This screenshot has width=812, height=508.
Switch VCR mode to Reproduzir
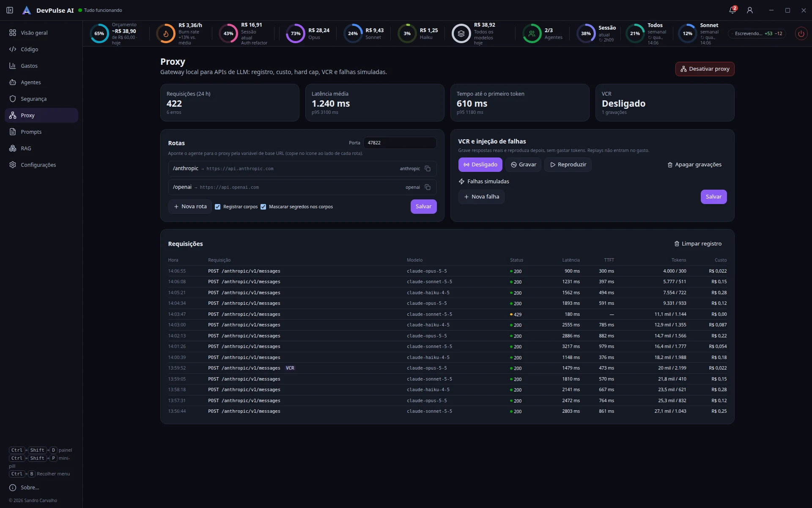pos(568,165)
